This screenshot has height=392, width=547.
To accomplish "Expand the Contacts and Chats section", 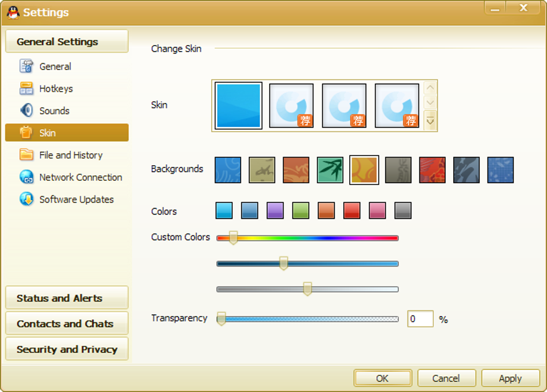I will click(66, 323).
